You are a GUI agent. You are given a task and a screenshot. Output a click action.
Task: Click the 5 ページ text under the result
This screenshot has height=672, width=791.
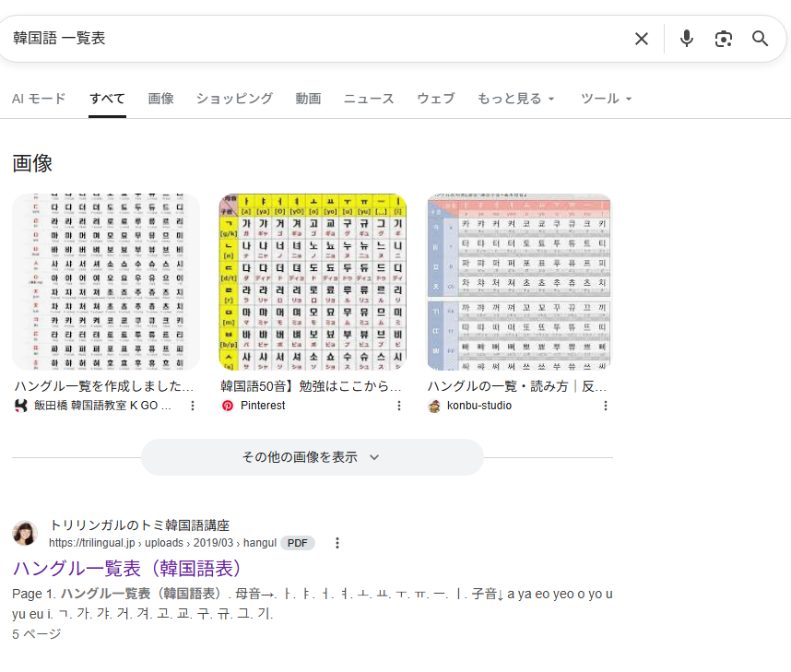point(36,634)
